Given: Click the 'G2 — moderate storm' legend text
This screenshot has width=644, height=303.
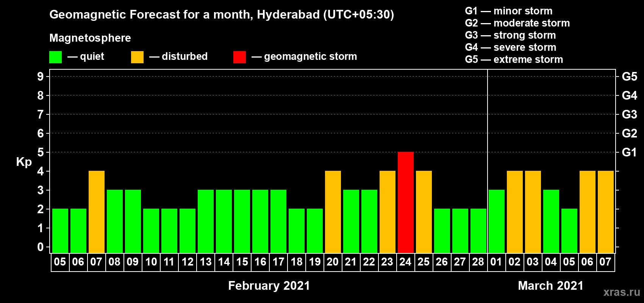Looking at the screenshot, I should (x=517, y=23).
